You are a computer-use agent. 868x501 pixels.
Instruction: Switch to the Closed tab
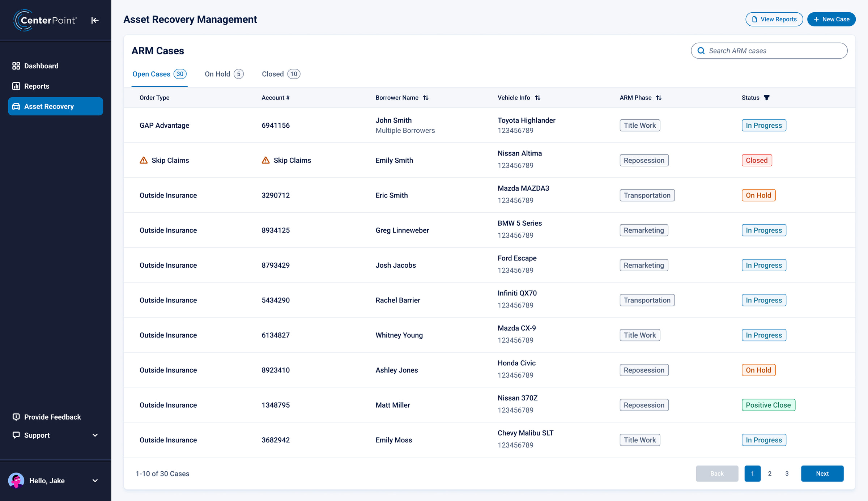pyautogui.click(x=281, y=74)
